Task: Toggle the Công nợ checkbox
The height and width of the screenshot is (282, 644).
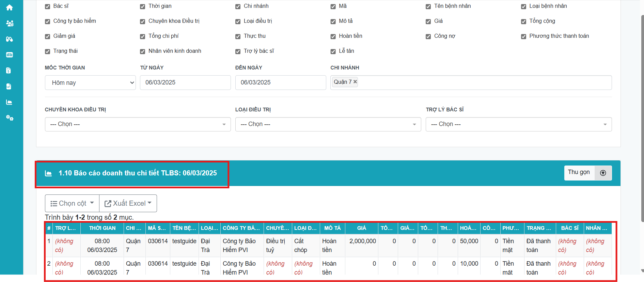Action: coord(428,36)
